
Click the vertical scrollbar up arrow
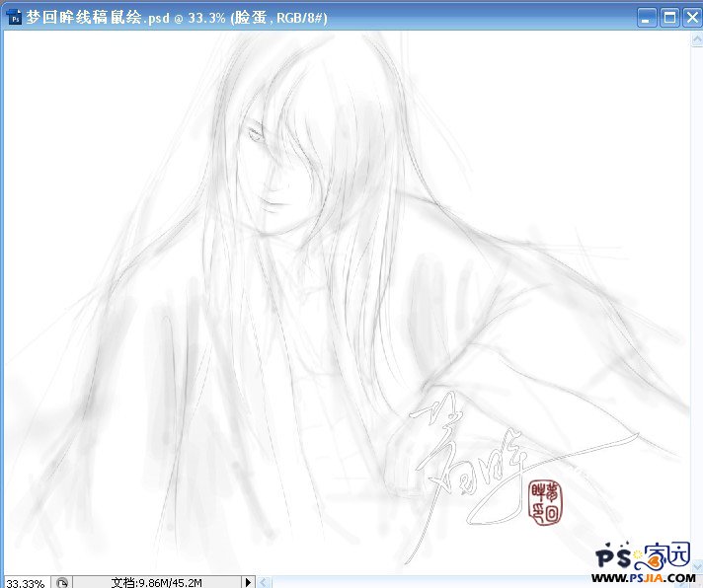pos(697,39)
